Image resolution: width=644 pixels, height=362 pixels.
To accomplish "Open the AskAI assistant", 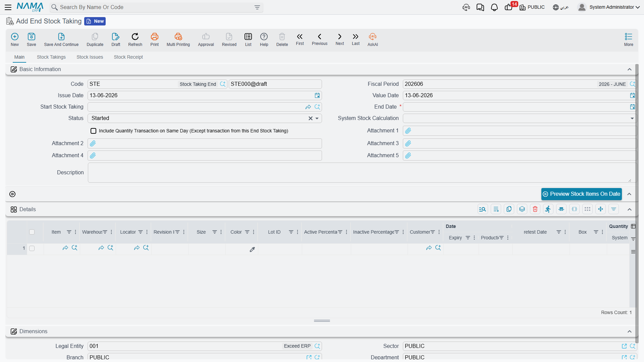I will pos(373,40).
